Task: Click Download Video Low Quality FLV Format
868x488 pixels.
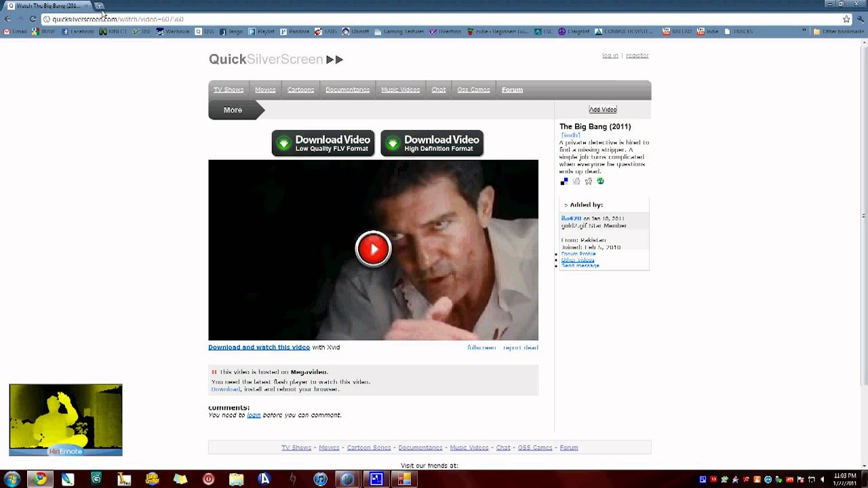Action: point(323,143)
